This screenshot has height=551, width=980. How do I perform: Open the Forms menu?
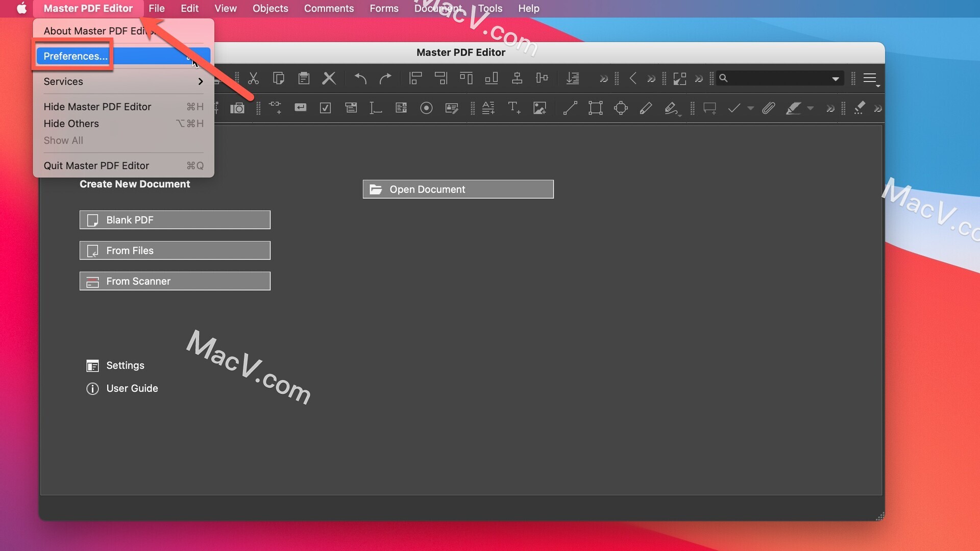pos(384,8)
